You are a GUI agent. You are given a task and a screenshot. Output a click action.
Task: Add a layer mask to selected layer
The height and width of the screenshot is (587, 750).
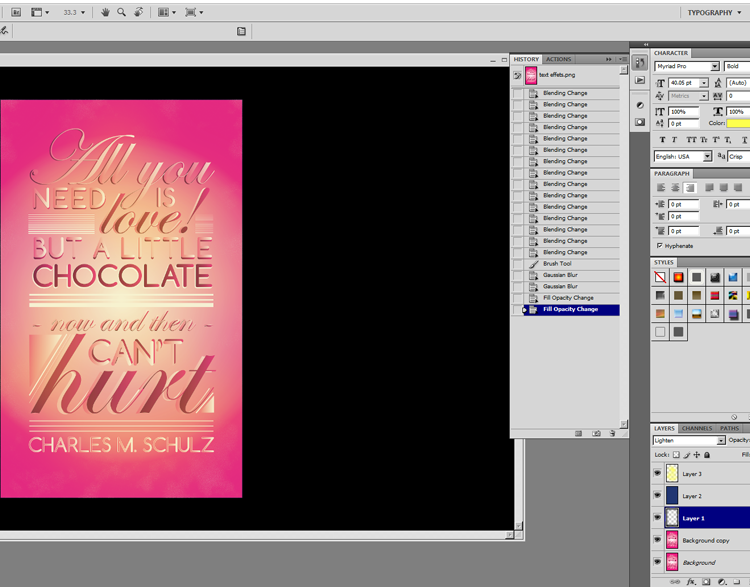(x=706, y=582)
